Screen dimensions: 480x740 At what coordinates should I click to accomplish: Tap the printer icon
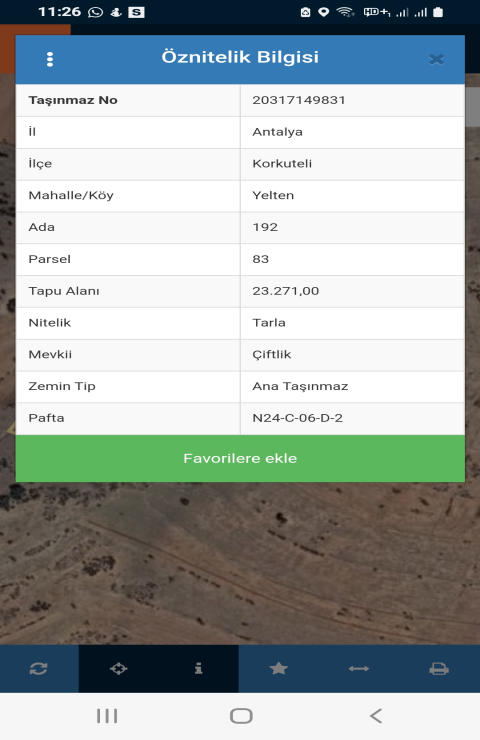click(439, 668)
